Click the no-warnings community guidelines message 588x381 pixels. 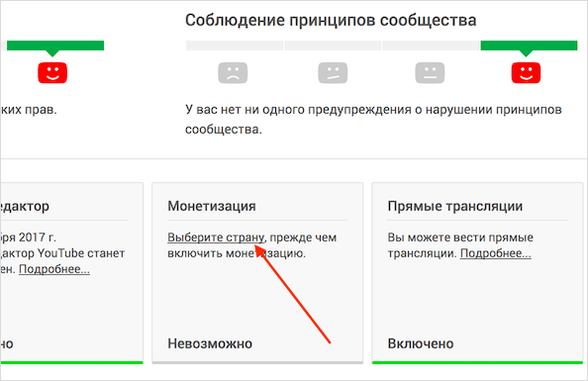click(x=373, y=120)
